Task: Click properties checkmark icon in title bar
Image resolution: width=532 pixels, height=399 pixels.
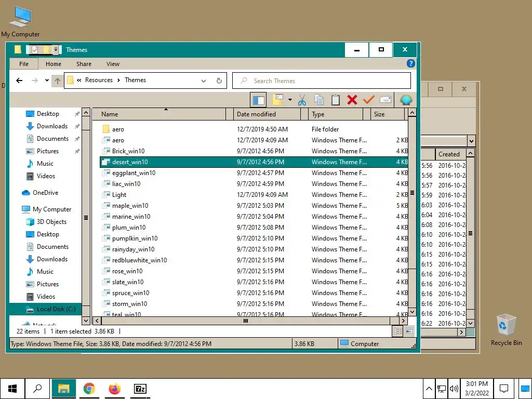Action: click(35, 50)
